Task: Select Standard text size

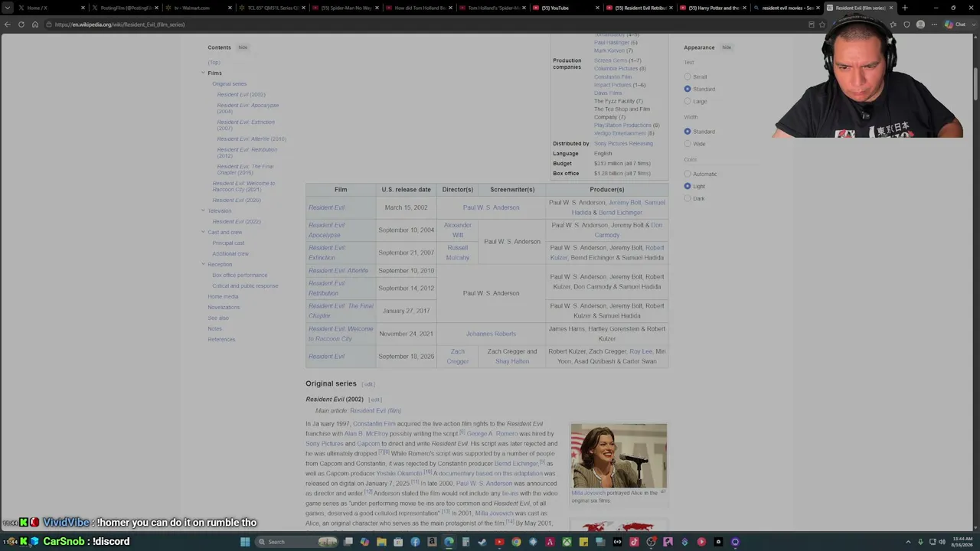Action: (688, 89)
